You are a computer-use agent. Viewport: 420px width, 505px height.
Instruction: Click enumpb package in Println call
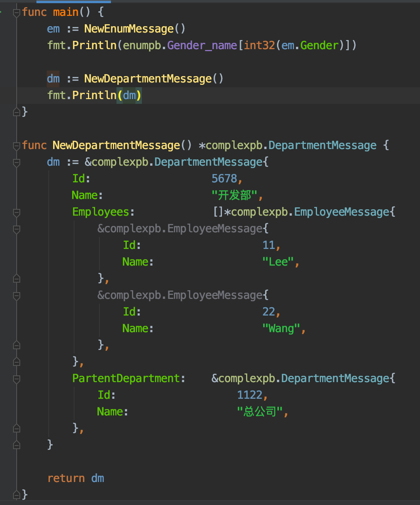[x=142, y=46]
